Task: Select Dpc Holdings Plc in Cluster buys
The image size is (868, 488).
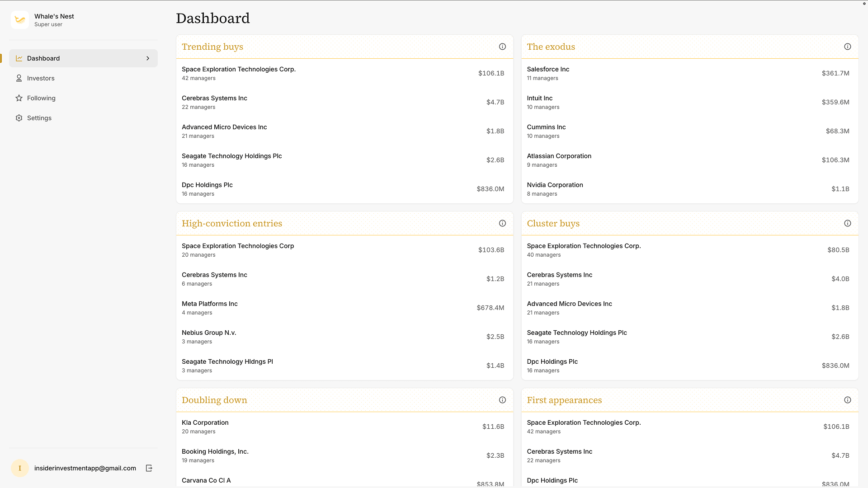Action: point(689,366)
